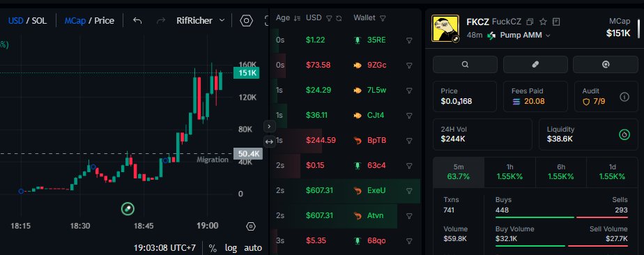Open chart settings hexagon in top toolbar

246,20
